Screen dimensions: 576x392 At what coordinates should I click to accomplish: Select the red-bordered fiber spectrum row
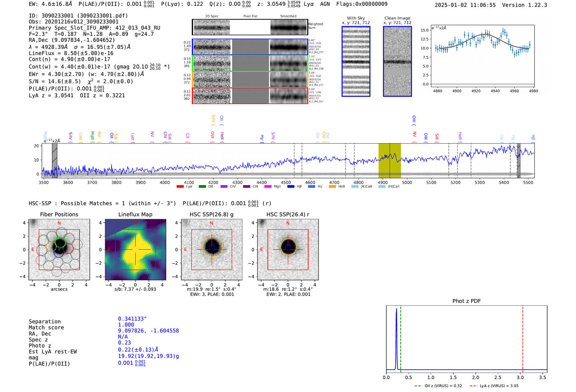pyautogui.click(x=250, y=95)
